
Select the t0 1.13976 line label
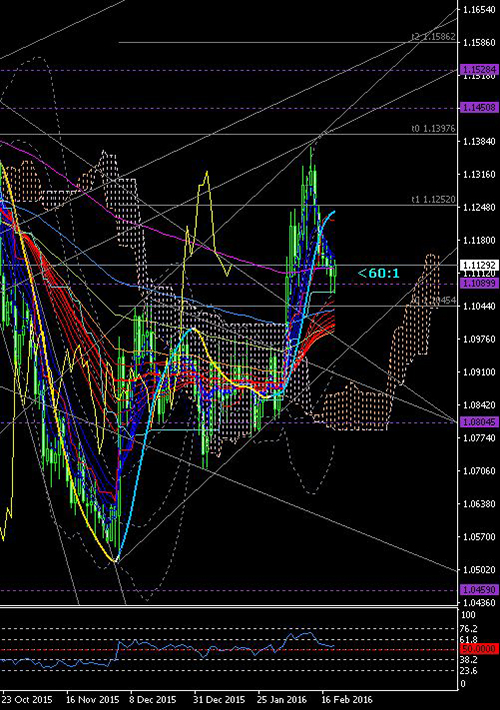433,129
